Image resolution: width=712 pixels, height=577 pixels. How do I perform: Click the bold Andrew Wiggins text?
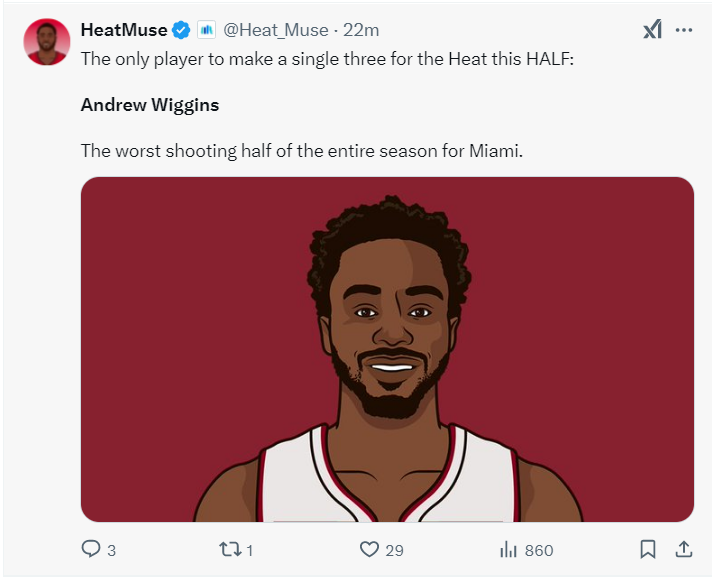click(x=150, y=105)
